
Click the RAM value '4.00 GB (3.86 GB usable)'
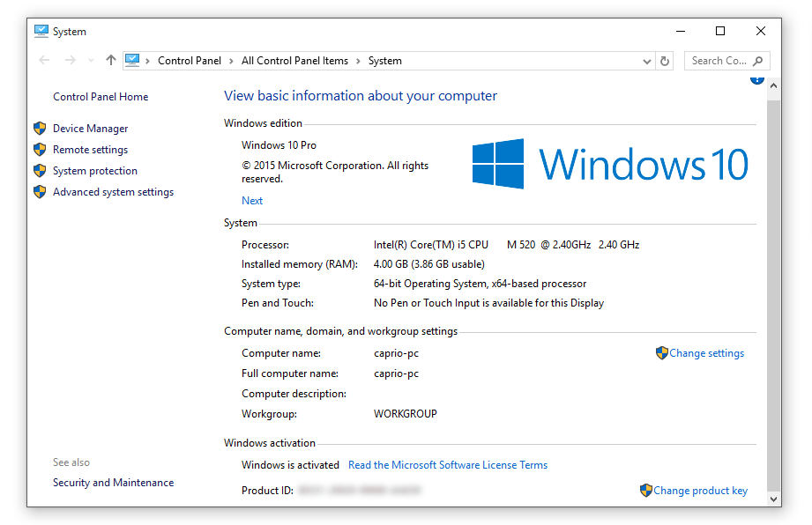(x=428, y=264)
